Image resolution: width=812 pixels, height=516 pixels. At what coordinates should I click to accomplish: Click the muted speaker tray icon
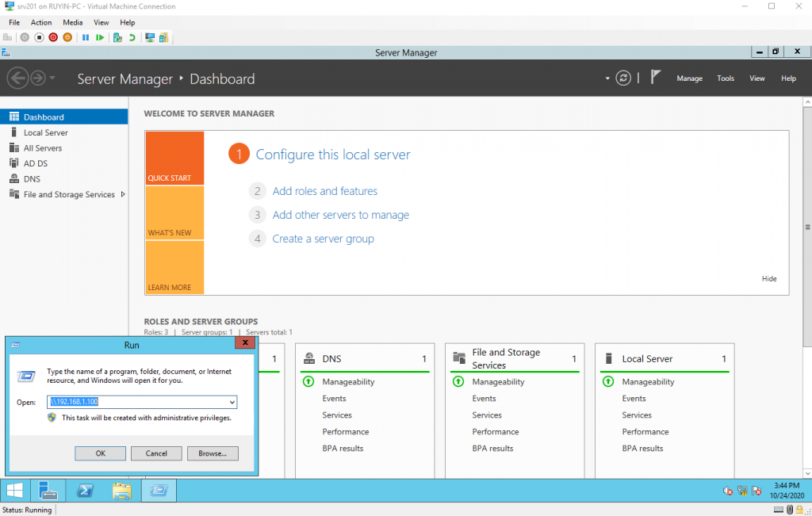[728, 491]
